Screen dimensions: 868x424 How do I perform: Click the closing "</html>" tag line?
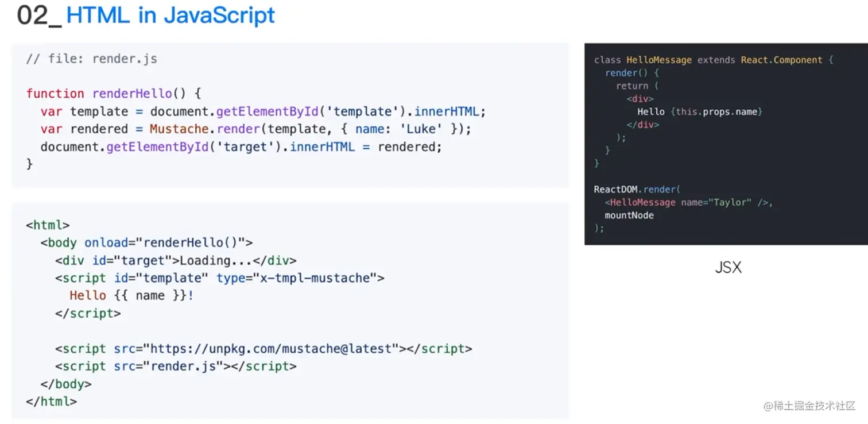click(51, 402)
